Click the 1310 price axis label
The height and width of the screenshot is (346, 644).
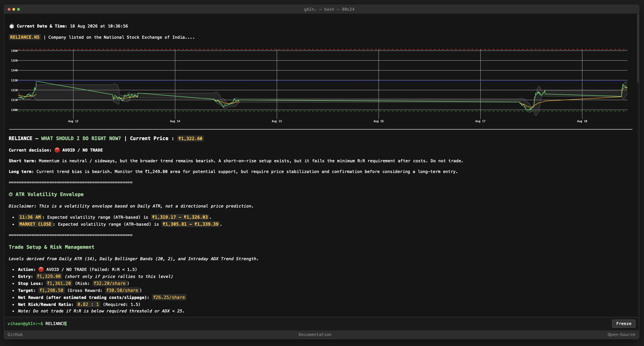(x=14, y=100)
